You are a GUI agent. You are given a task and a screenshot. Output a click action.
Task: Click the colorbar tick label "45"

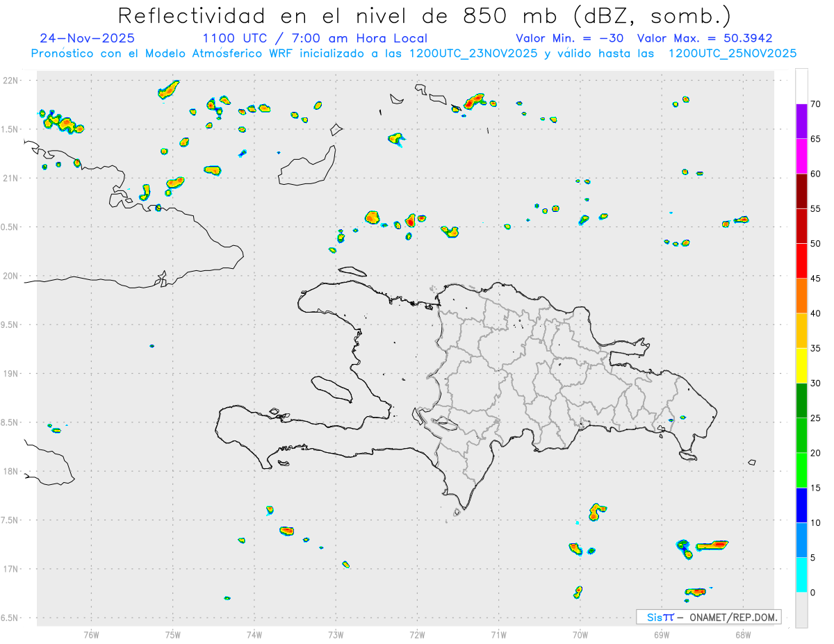click(x=816, y=279)
